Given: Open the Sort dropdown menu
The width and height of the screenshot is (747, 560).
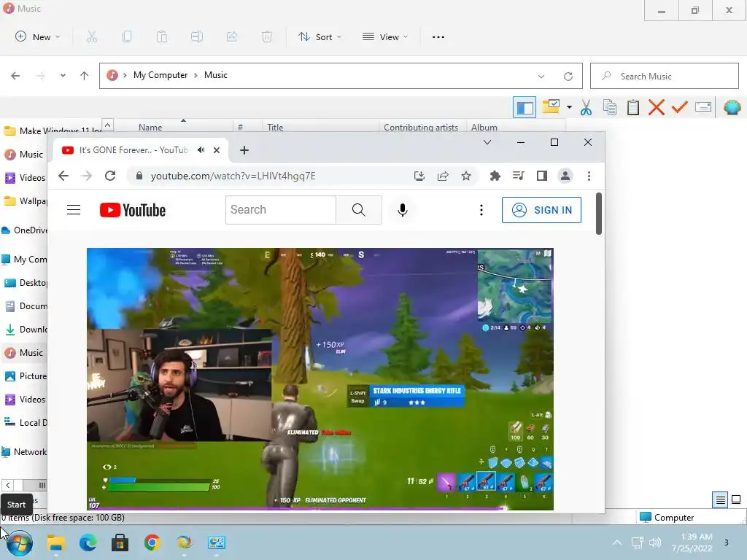Looking at the screenshot, I should pos(320,36).
